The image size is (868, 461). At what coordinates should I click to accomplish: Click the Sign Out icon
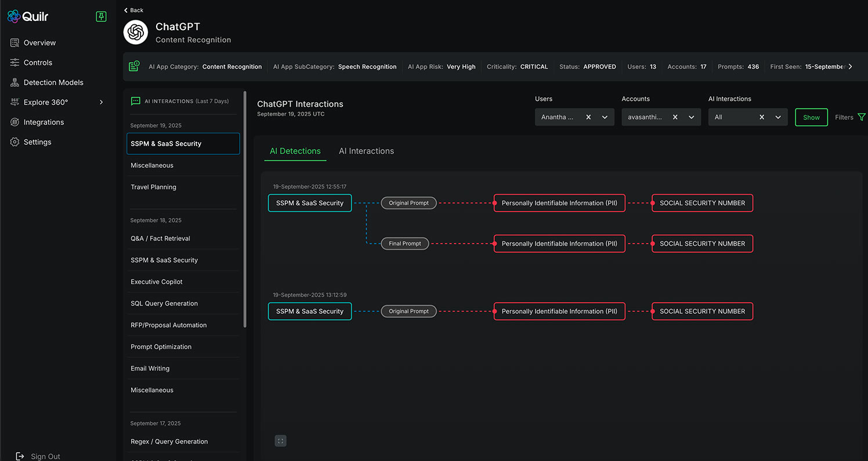coord(20,456)
